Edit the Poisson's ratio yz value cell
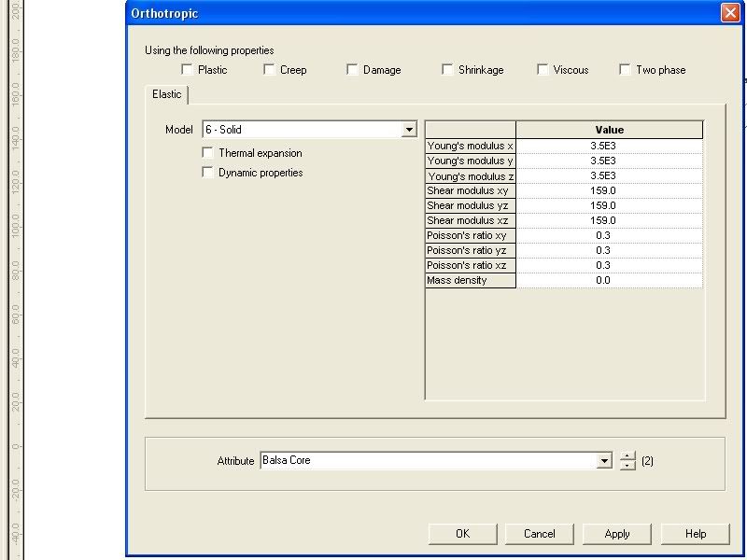 (610, 250)
